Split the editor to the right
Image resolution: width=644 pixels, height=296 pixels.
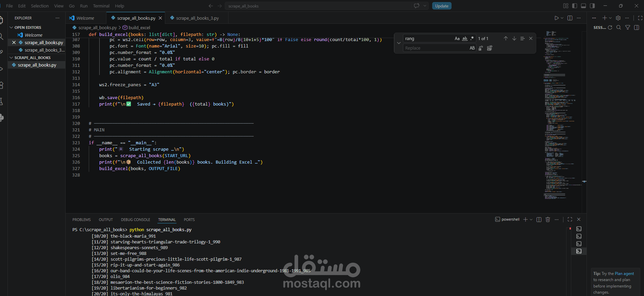click(x=570, y=18)
